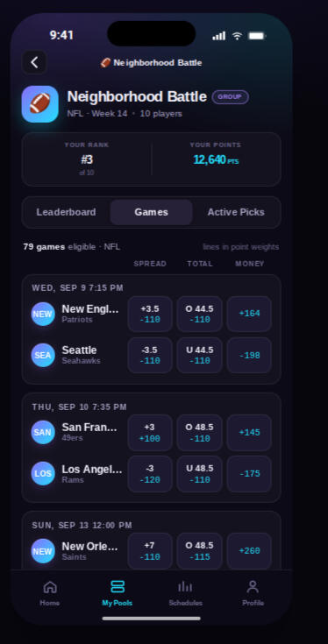Tap the GROUP badge label
This screenshot has width=328, height=644.
[x=230, y=97]
